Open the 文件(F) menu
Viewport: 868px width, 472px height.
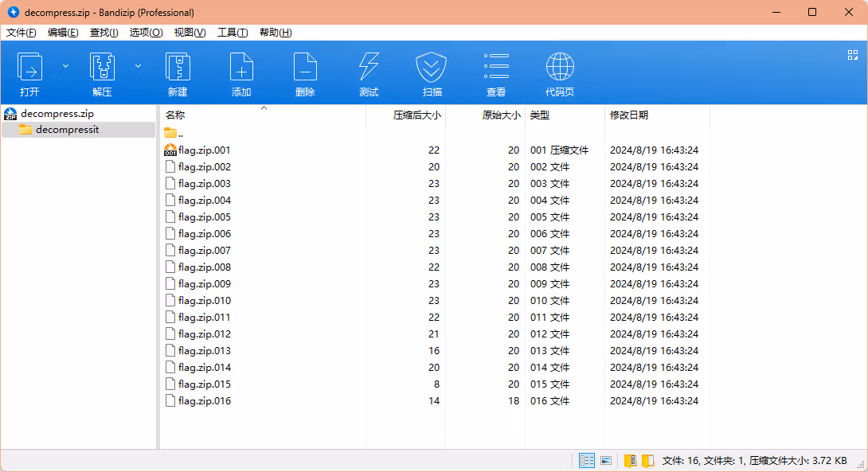(21, 33)
